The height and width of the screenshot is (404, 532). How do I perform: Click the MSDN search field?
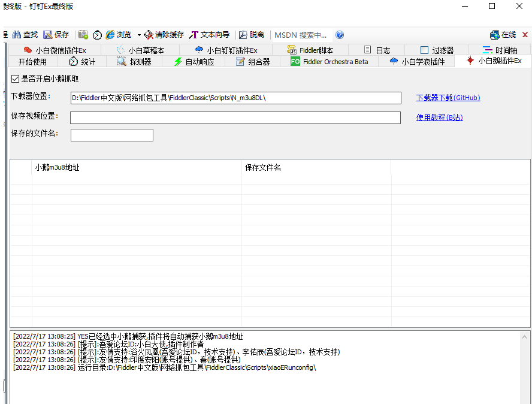point(301,35)
